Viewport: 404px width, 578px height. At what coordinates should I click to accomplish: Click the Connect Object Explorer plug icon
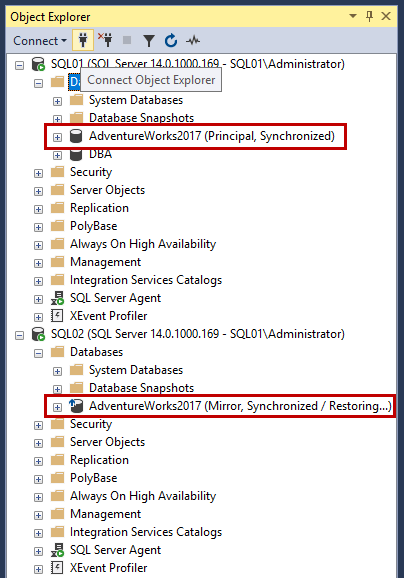click(83, 40)
